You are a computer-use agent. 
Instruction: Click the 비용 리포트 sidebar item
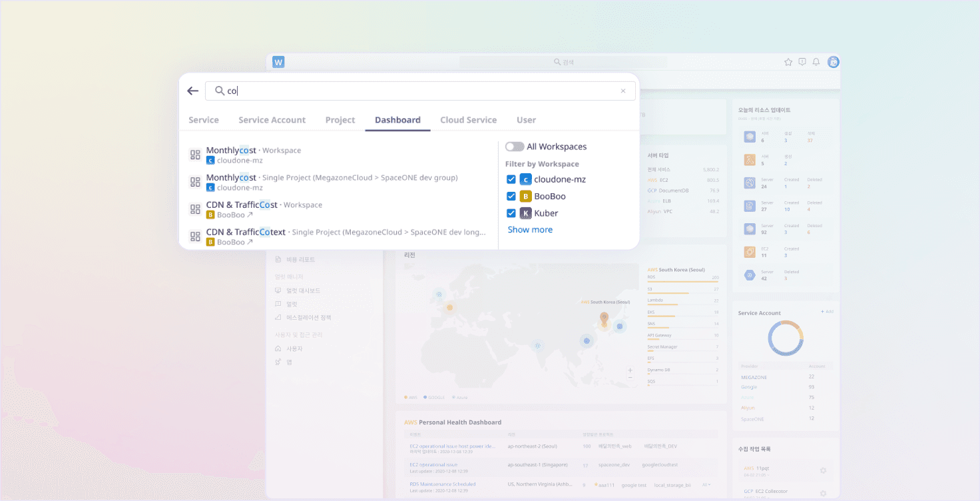[x=296, y=259]
